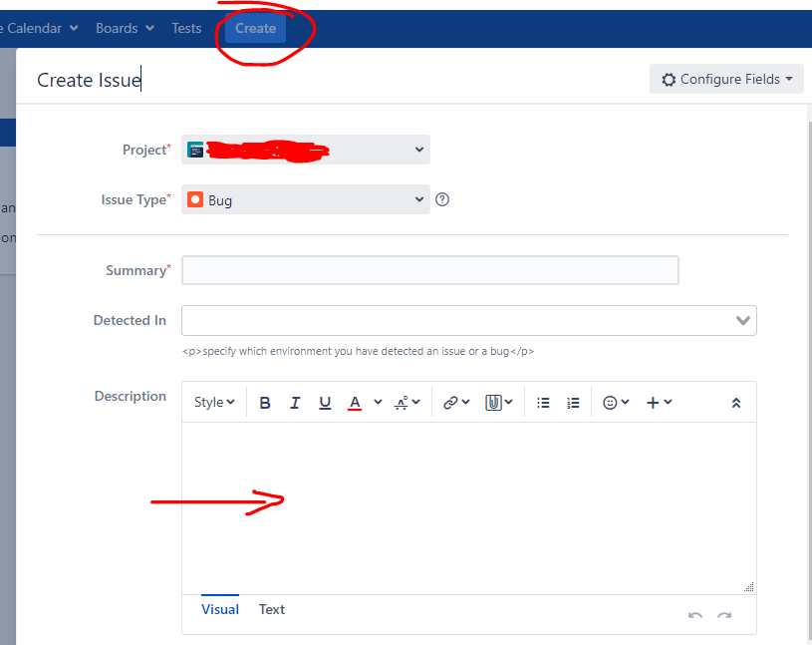The width and height of the screenshot is (812, 645).
Task: Create a bullet list in the Description
Action: (x=543, y=402)
